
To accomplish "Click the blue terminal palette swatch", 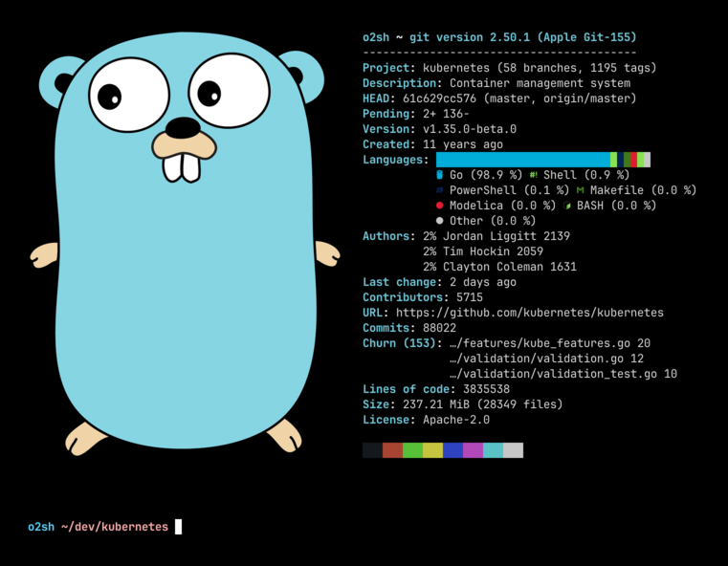I will (452, 450).
